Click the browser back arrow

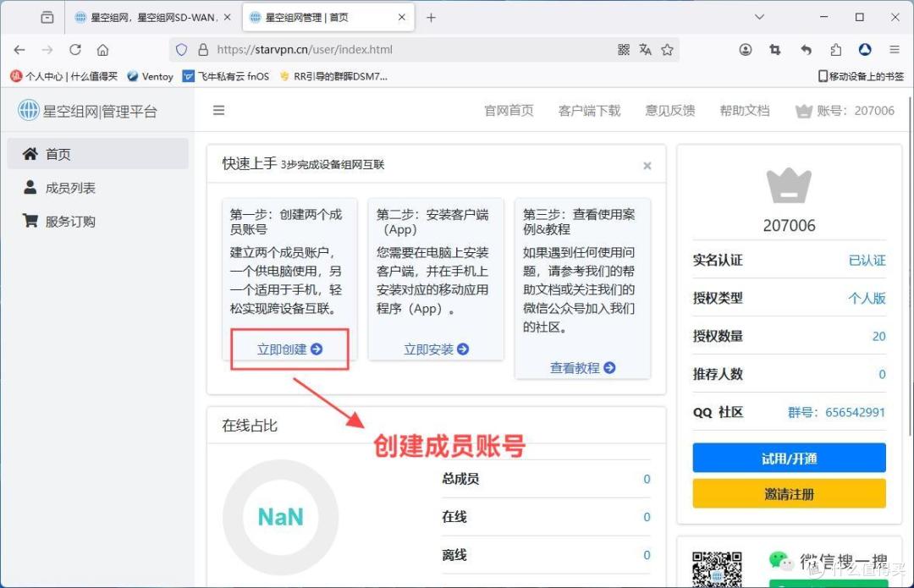point(19,50)
